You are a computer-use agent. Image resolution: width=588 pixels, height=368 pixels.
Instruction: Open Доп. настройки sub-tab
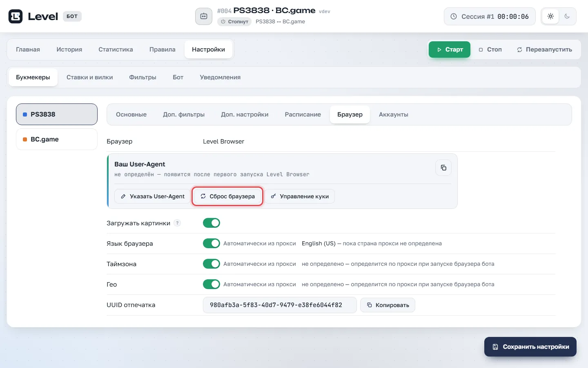coord(245,114)
